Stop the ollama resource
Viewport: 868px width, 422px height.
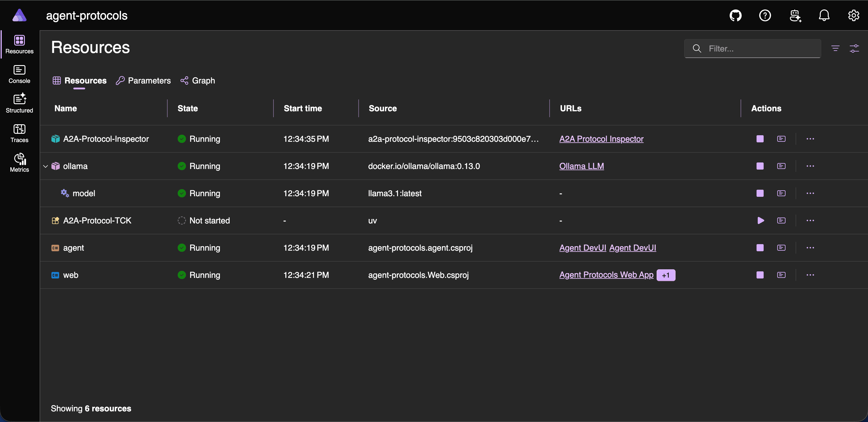point(760,166)
